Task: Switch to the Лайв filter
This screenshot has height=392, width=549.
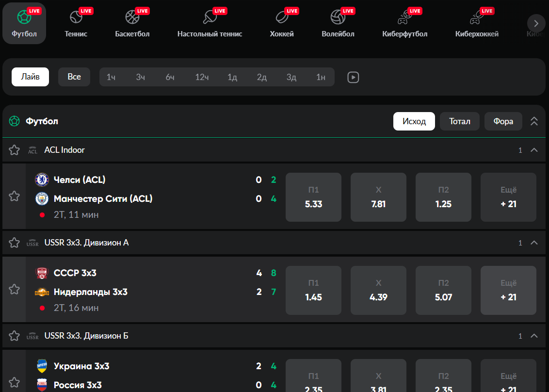Action: [x=30, y=77]
